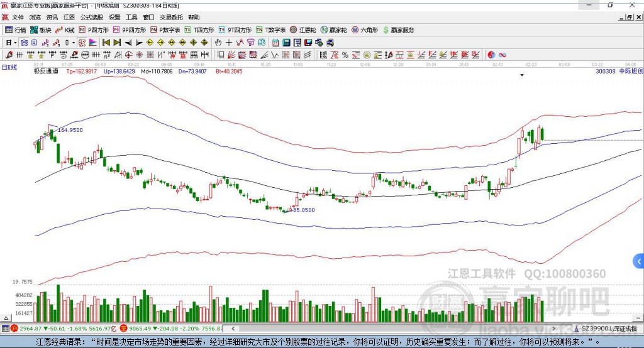Open 赢家服务 with the dollar icon

pyautogui.click(x=398, y=30)
